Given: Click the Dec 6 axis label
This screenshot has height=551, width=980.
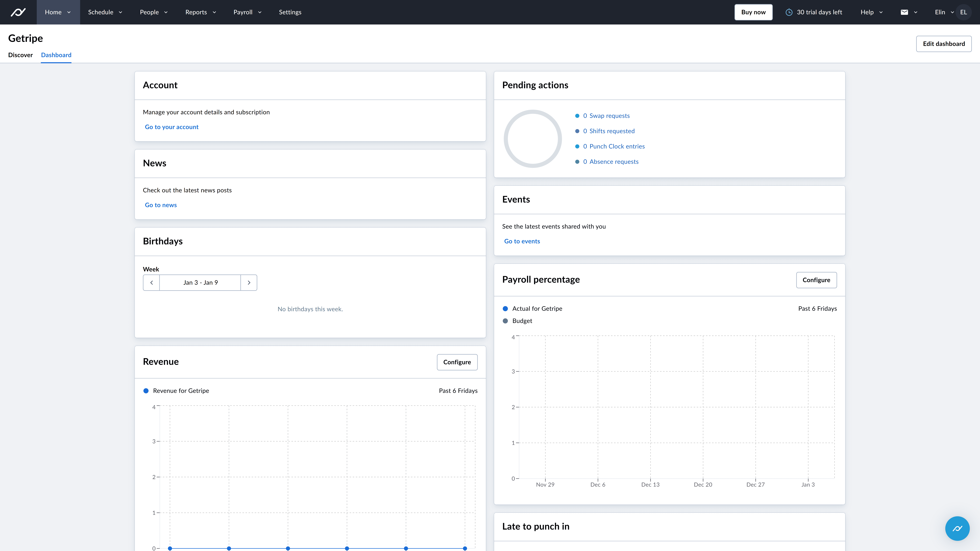Looking at the screenshot, I should (598, 484).
